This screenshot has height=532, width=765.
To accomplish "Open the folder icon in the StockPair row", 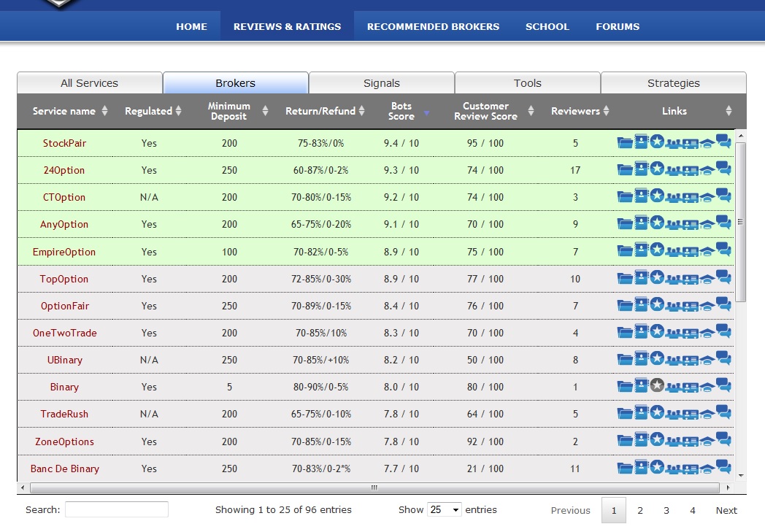I will [625, 142].
